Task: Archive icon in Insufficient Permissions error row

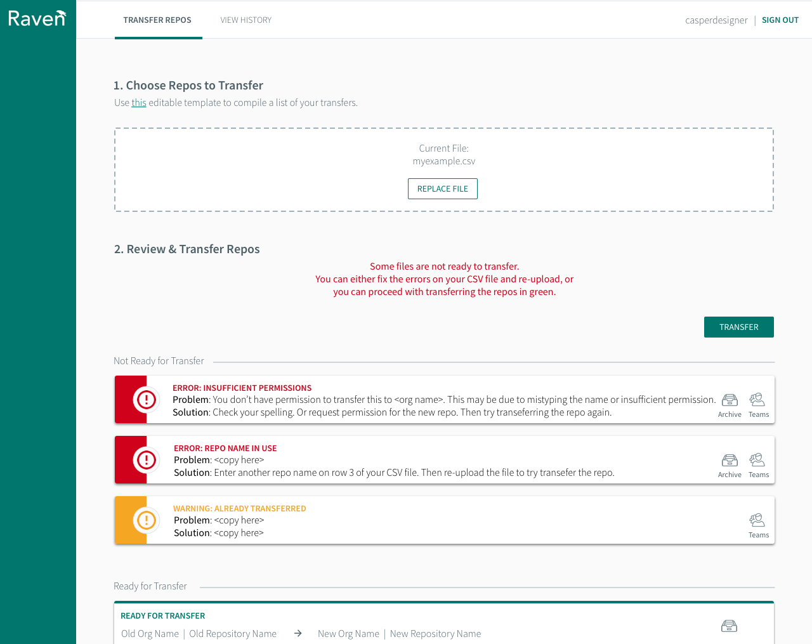Action: [x=730, y=400]
